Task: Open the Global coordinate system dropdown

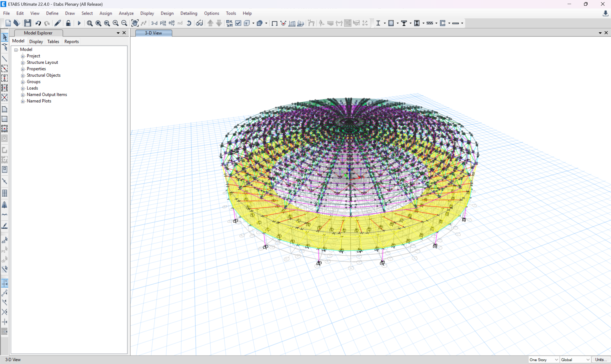Action: click(575, 359)
